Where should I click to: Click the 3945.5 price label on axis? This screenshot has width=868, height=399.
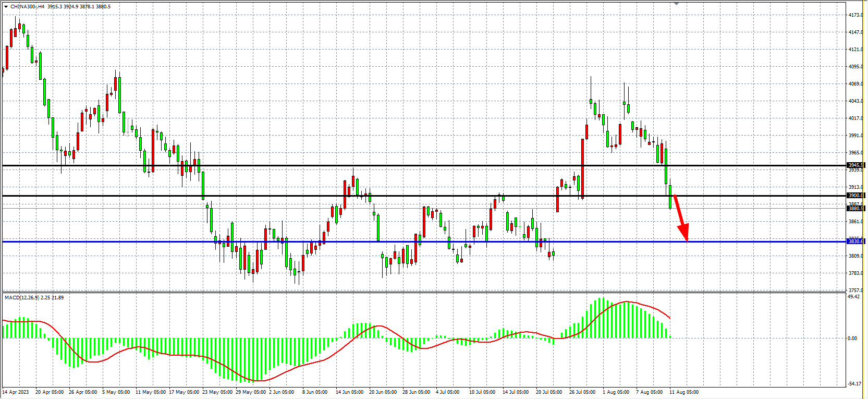click(x=855, y=165)
